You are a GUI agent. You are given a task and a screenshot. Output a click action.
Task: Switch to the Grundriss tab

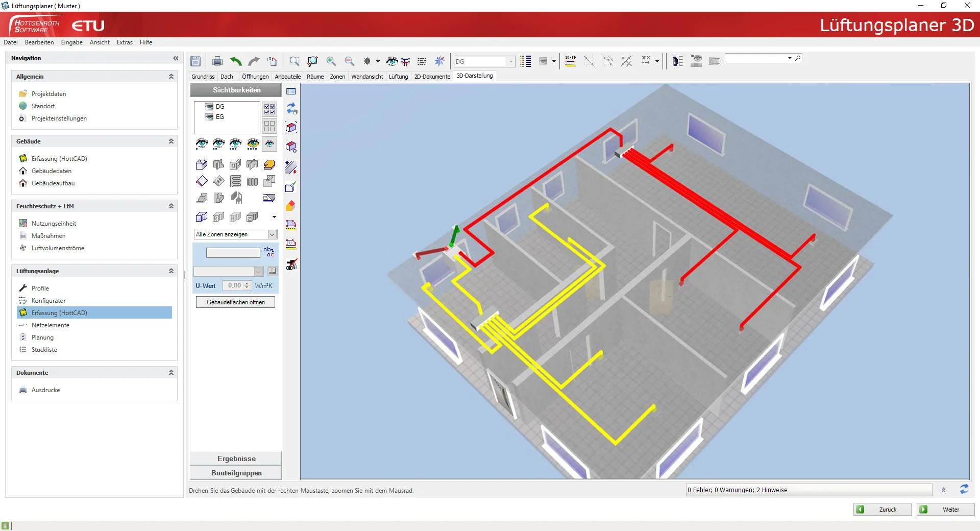203,77
